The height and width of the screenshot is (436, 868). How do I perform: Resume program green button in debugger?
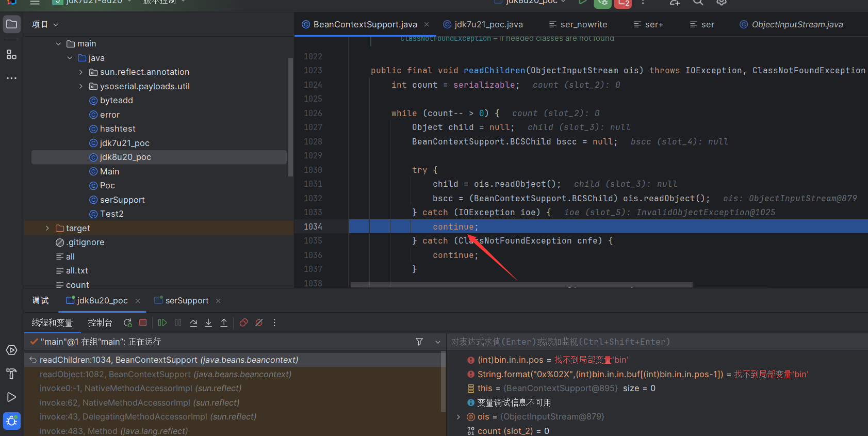click(162, 322)
